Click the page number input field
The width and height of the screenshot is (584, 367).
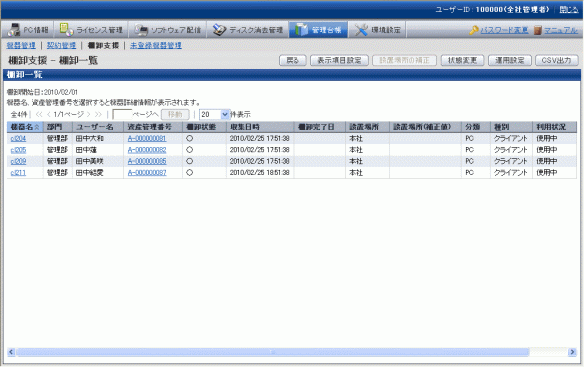coord(122,114)
